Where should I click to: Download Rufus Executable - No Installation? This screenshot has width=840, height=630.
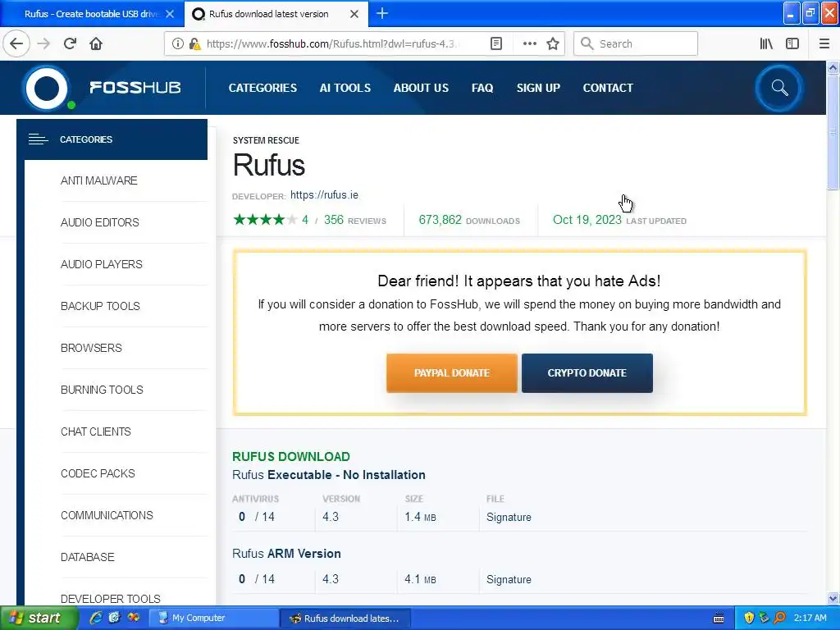(328, 475)
